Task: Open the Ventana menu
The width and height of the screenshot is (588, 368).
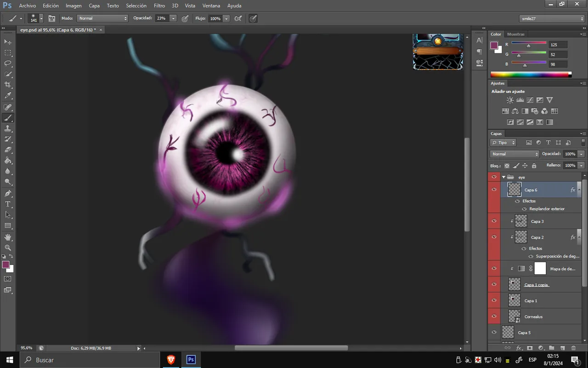Action: [211, 6]
